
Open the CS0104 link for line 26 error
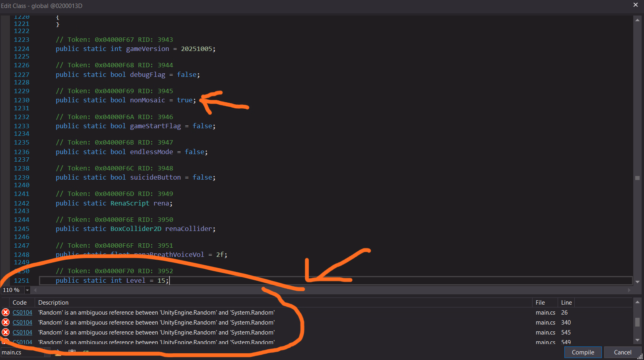22,313
